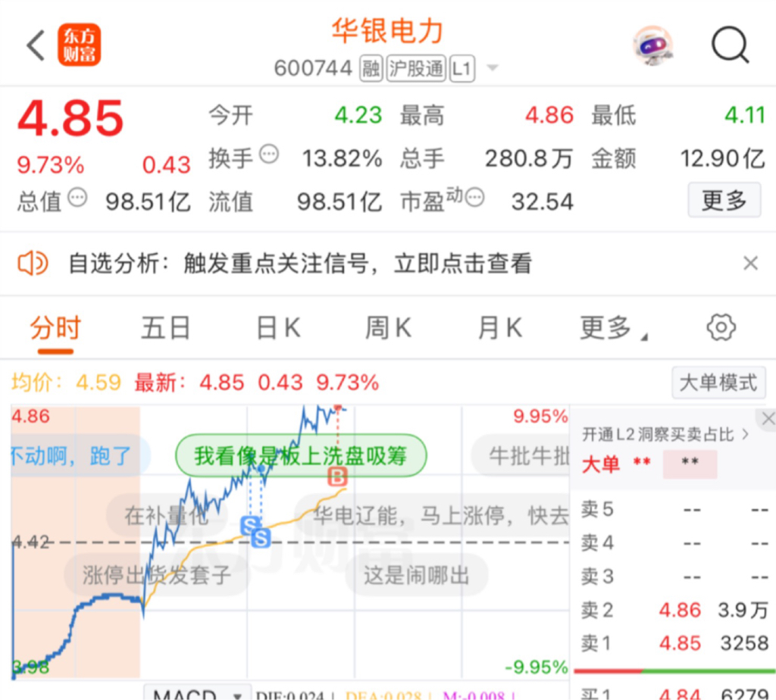The height and width of the screenshot is (700, 776).
Task: Open chart settings gear icon
Action: point(721,327)
